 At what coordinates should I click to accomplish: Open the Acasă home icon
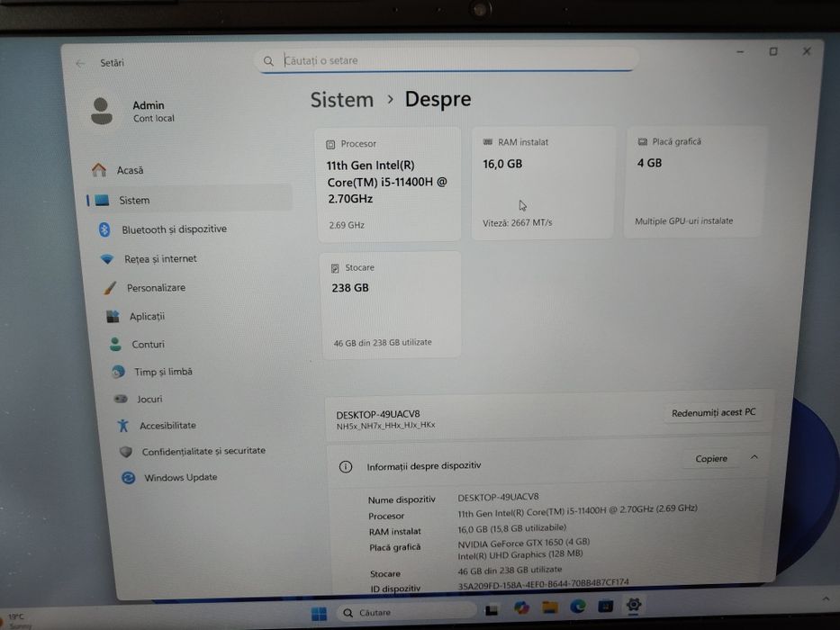tap(98, 170)
